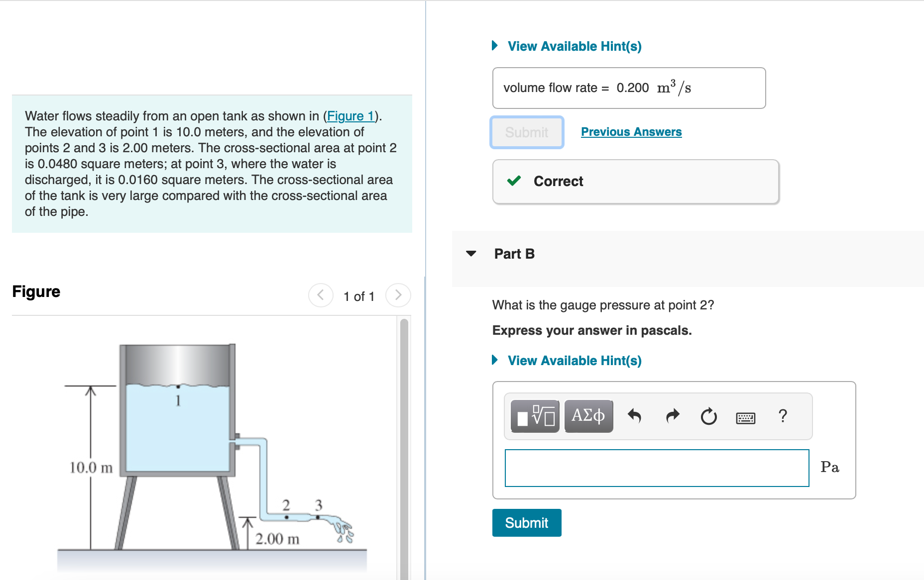Click the volume flow rate answer box

pyautogui.click(x=629, y=88)
